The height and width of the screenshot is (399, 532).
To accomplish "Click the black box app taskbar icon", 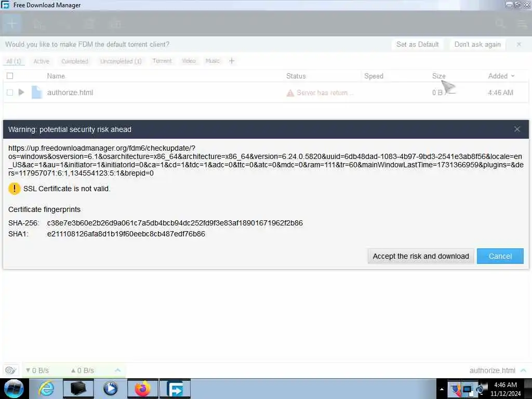I will click(x=78, y=389).
